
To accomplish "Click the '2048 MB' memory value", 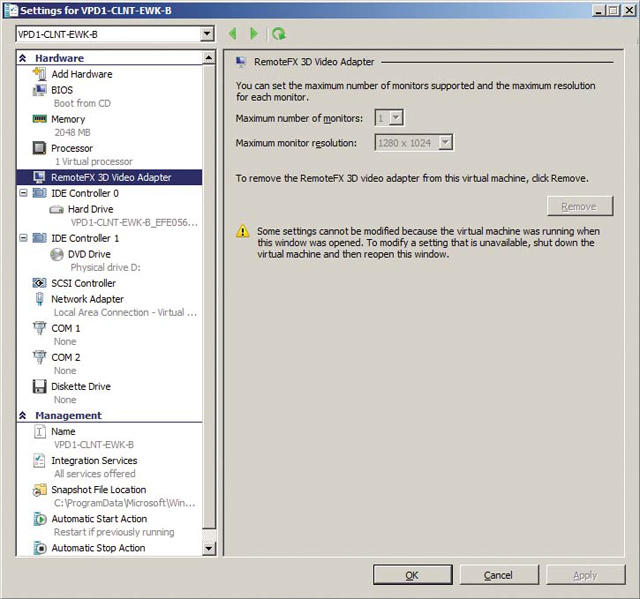I will [73, 132].
